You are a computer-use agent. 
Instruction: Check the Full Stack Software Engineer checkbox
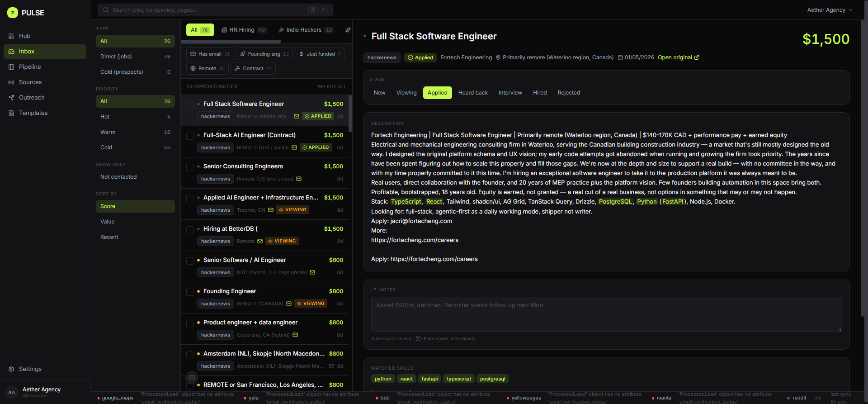[x=190, y=105]
